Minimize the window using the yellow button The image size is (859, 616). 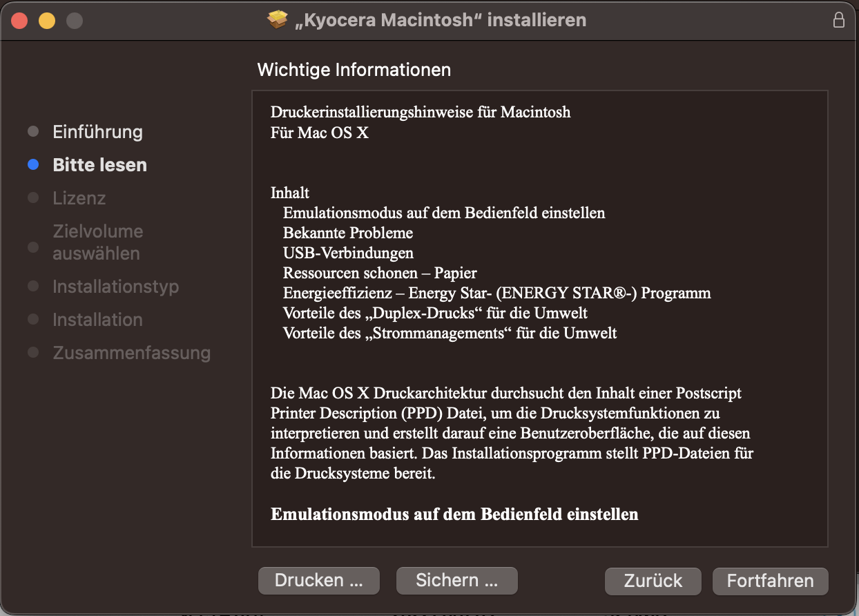pyautogui.click(x=47, y=21)
